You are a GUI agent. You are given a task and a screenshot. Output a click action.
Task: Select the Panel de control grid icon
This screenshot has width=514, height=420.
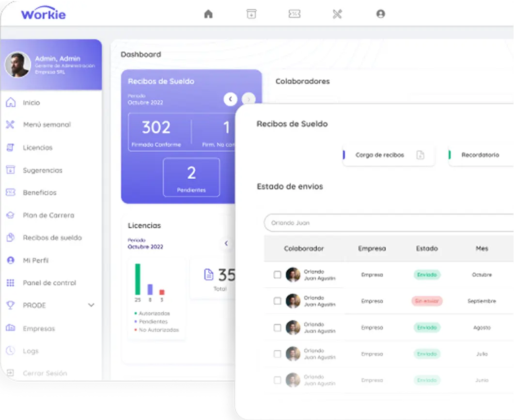11,282
